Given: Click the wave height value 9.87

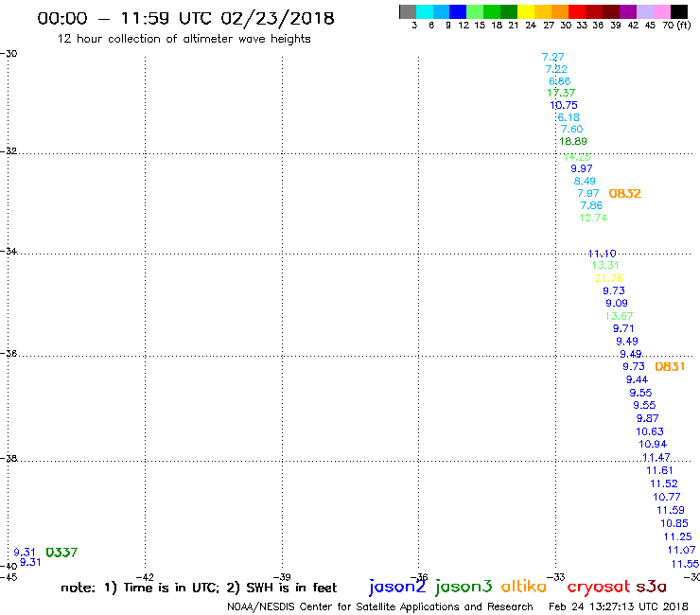Looking at the screenshot, I should click(x=648, y=418).
